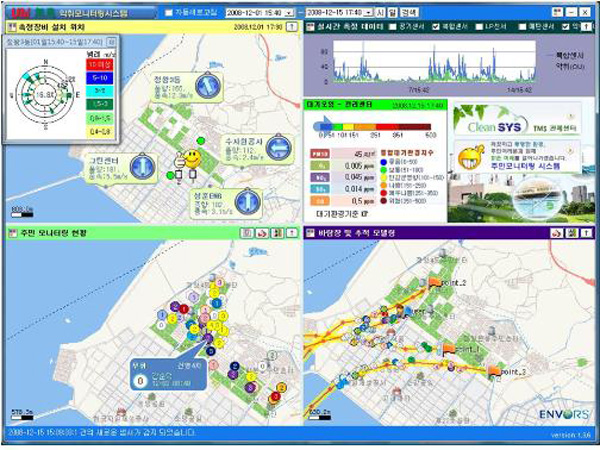Click the flag icon left of the minimize button
600x450 pixels.
[x=557, y=13]
